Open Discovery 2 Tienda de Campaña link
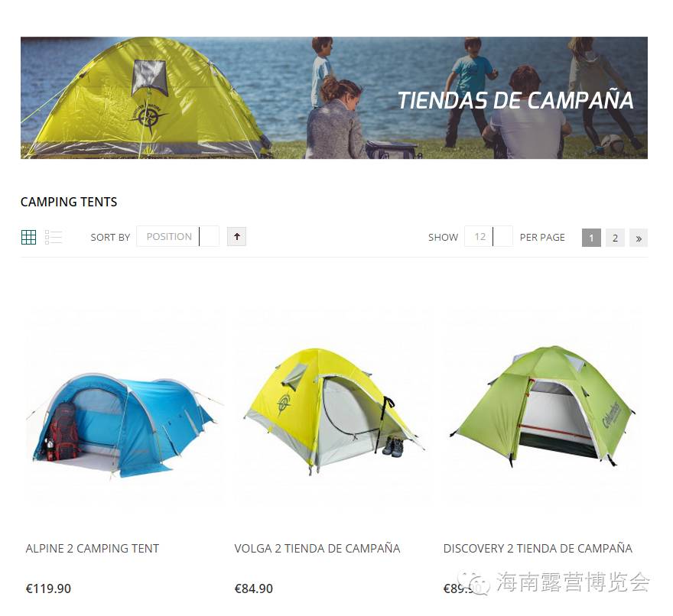 pos(538,548)
